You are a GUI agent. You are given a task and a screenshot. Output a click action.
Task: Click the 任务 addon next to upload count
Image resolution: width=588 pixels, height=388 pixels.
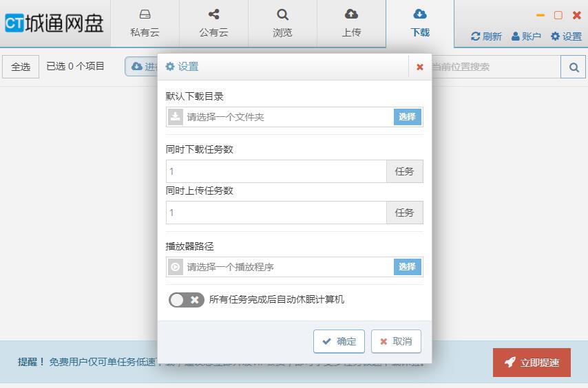pyautogui.click(x=405, y=213)
